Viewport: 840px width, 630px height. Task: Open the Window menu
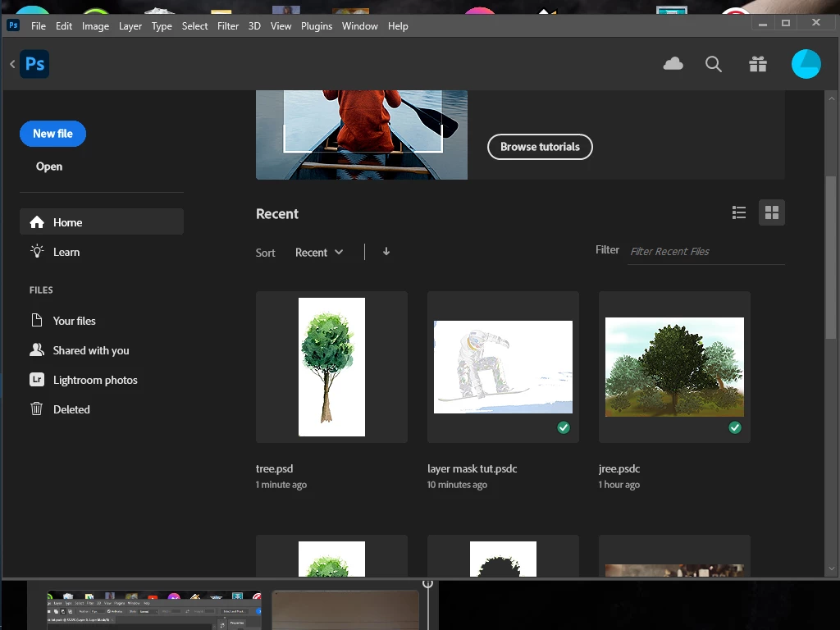(x=359, y=25)
